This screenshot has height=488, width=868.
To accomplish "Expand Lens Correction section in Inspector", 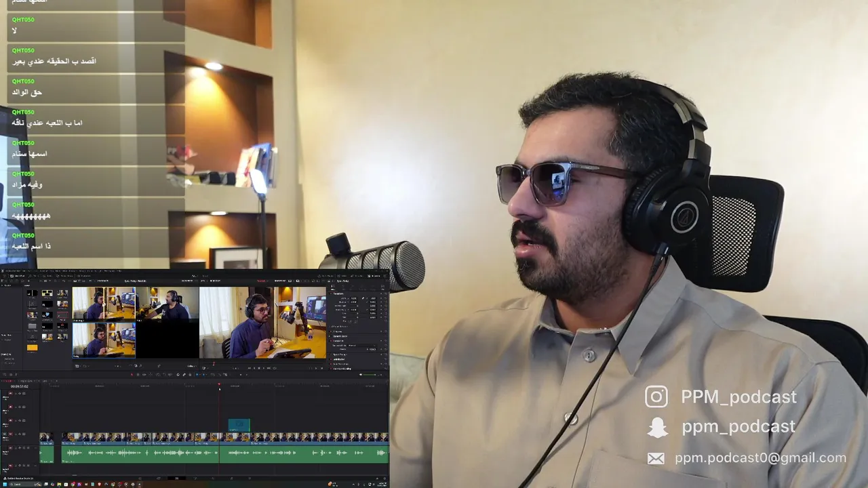I will tap(340, 364).
